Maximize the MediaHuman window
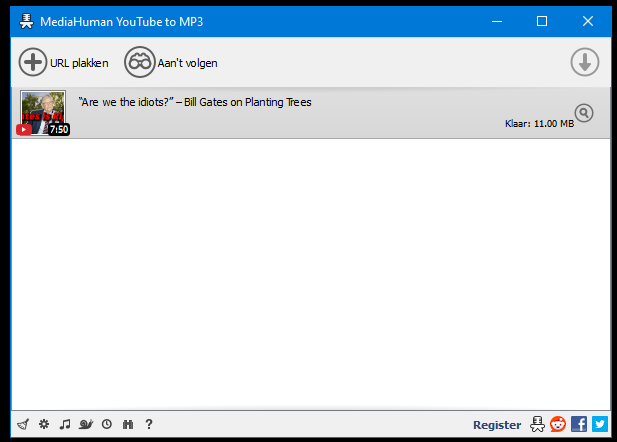 tap(542, 21)
